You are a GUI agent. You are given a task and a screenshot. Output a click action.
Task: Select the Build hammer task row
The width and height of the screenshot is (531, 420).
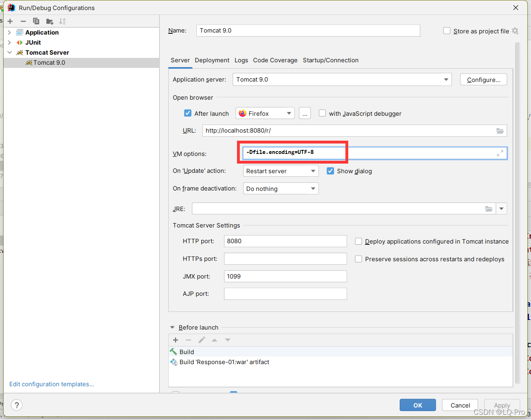point(341,352)
